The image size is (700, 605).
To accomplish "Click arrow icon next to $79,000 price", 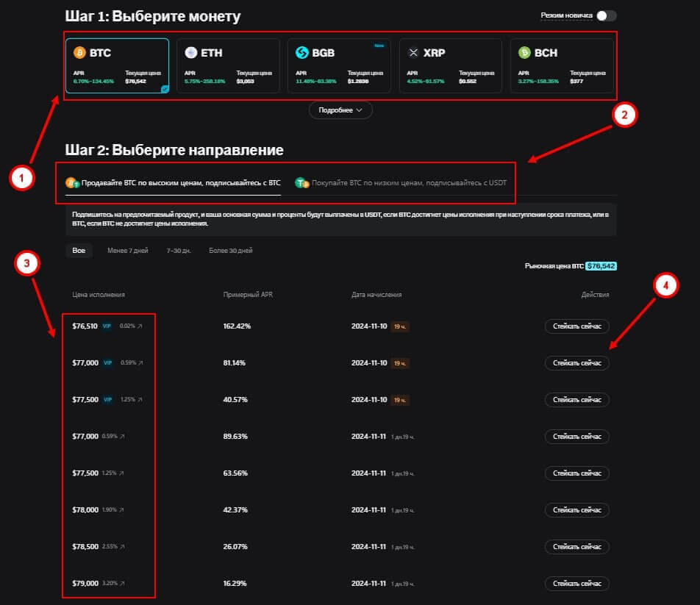I will (122, 584).
